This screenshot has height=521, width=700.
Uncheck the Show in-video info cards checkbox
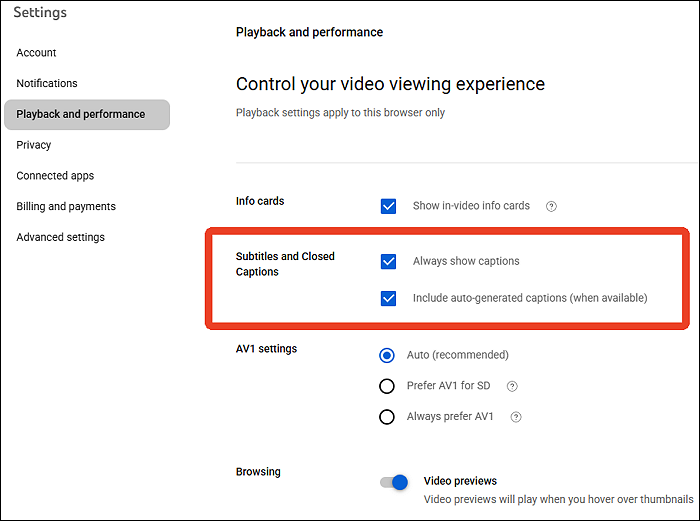(x=388, y=206)
